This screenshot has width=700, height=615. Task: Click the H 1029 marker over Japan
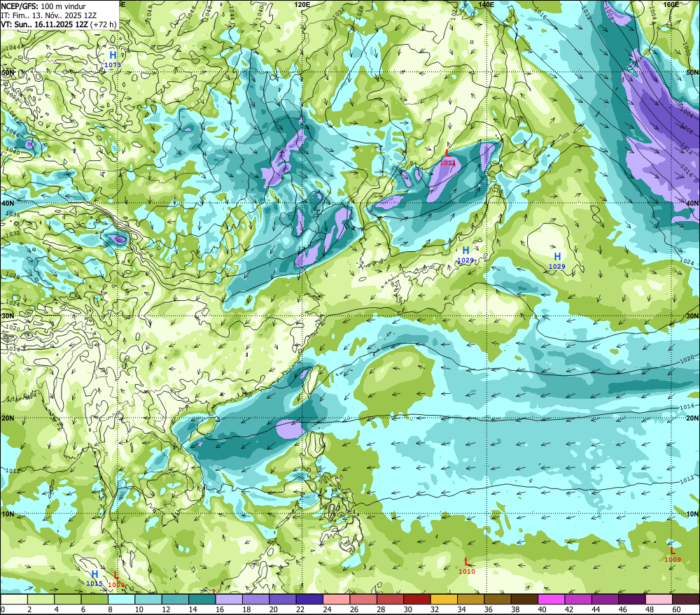pyautogui.click(x=465, y=255)
